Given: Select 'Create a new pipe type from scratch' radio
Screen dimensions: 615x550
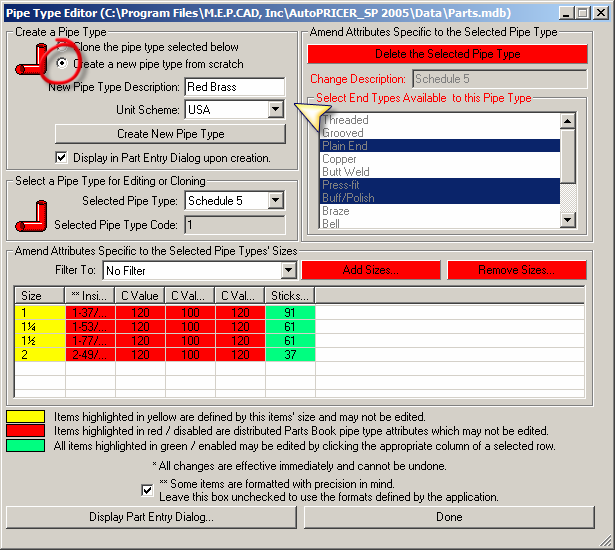Looking at the screenshot, I should click(x=63, y=63).
